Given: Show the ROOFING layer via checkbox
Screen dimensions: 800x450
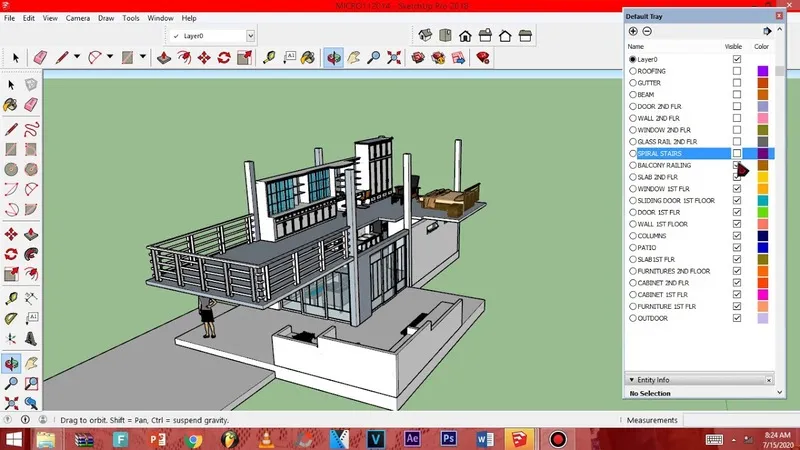Looking at the screenshot, I should [x=737, y=71].
